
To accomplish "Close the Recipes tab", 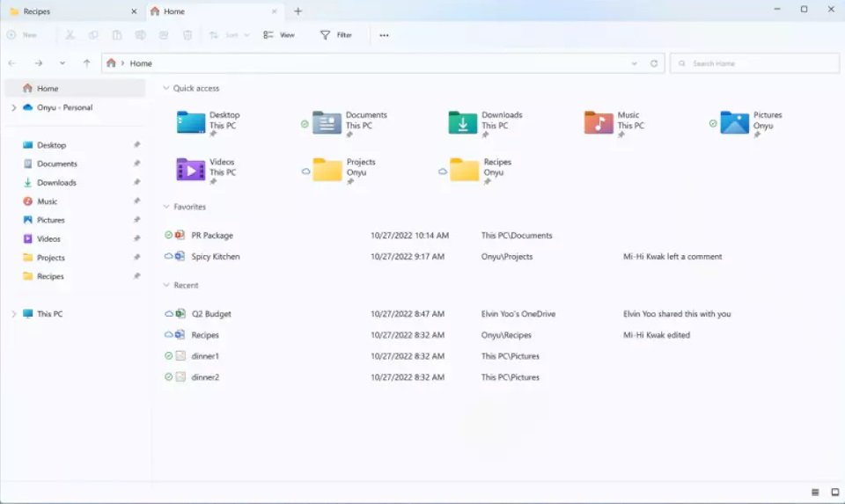I will (x=134, y=11).
